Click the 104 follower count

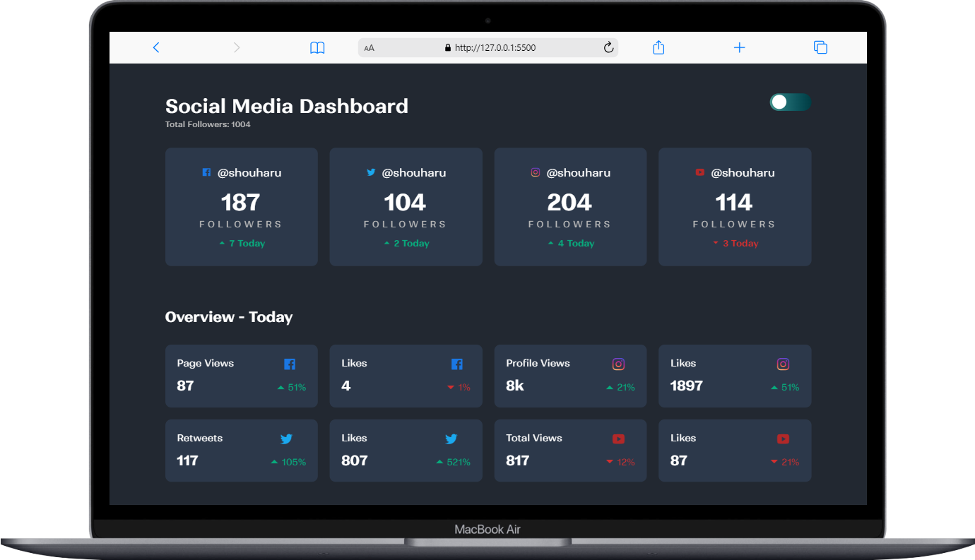click(x=405, y=203)
